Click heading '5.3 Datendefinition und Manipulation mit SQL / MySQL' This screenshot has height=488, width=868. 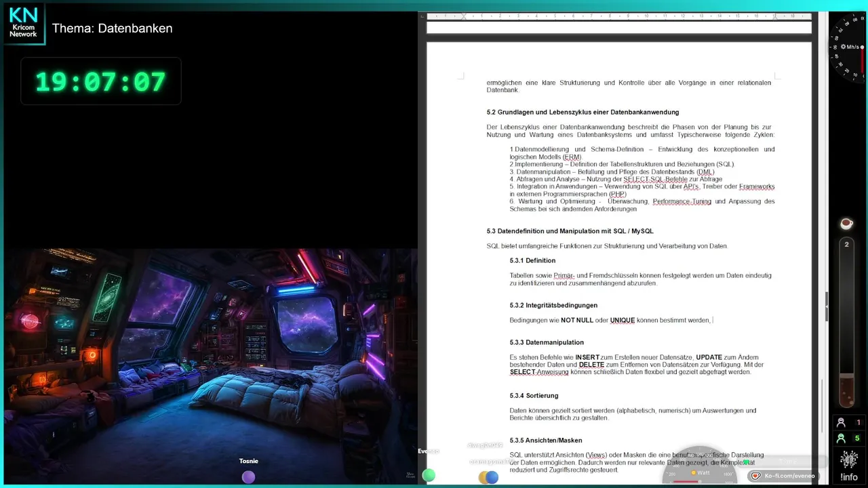[570, 231]
